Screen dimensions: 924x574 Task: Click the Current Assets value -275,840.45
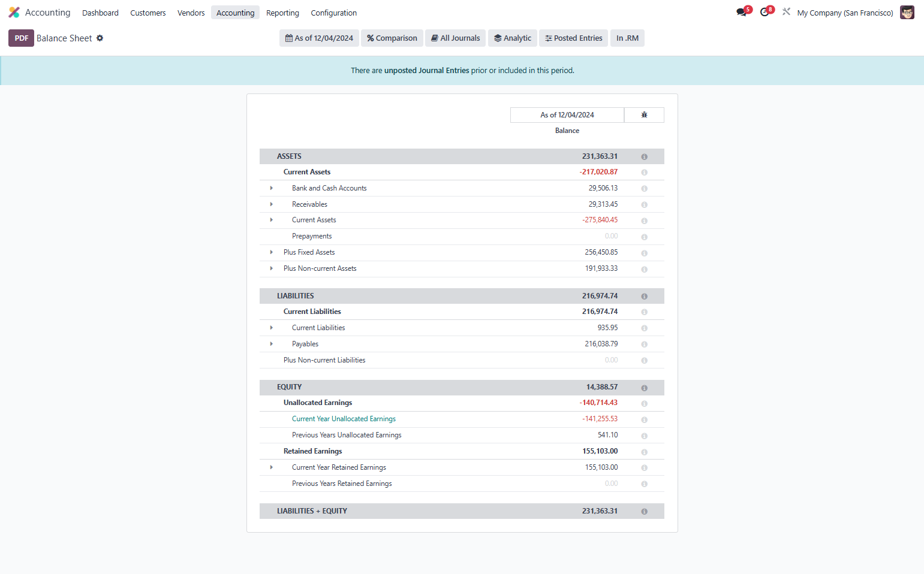click(x=600, y=220)
